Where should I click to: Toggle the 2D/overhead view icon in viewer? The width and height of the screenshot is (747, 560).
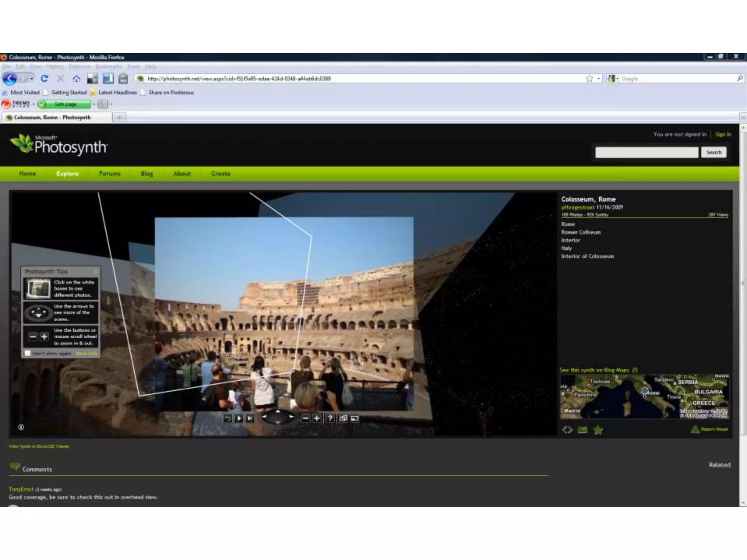pos(343,419)
